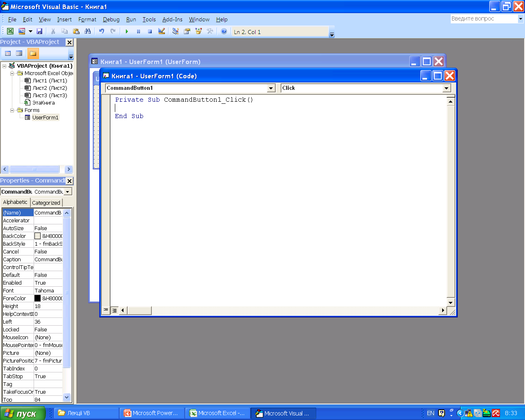Viewport: 525px width, 420px height.
Task: Open Find with the binoculars icon
Action: 87,31
